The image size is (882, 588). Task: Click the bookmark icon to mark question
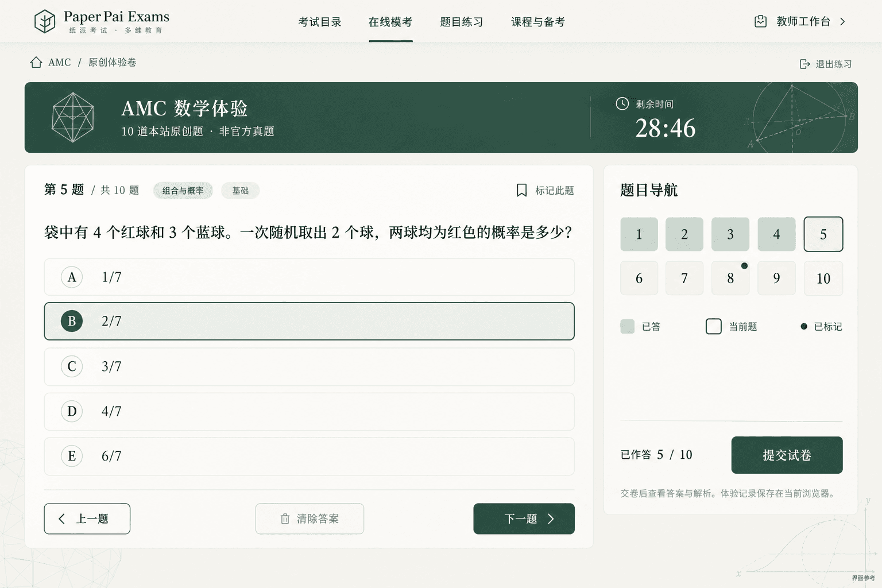[x=521, y=190]
